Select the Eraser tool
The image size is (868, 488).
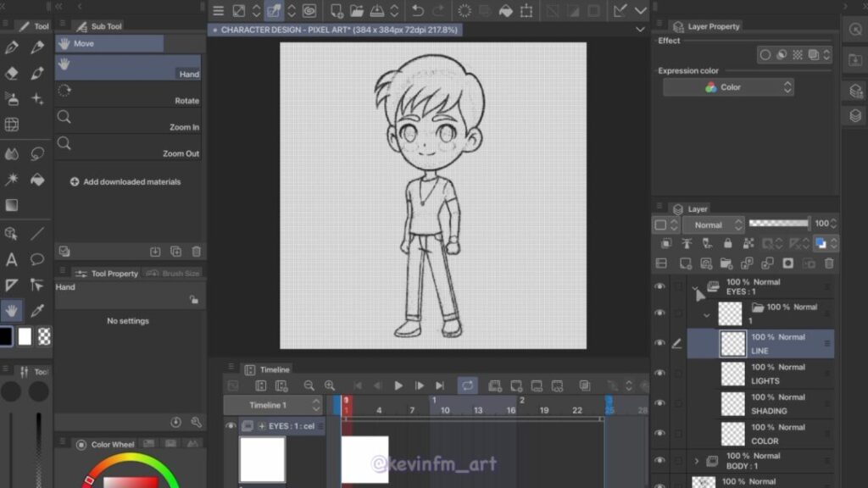point(12,74)
